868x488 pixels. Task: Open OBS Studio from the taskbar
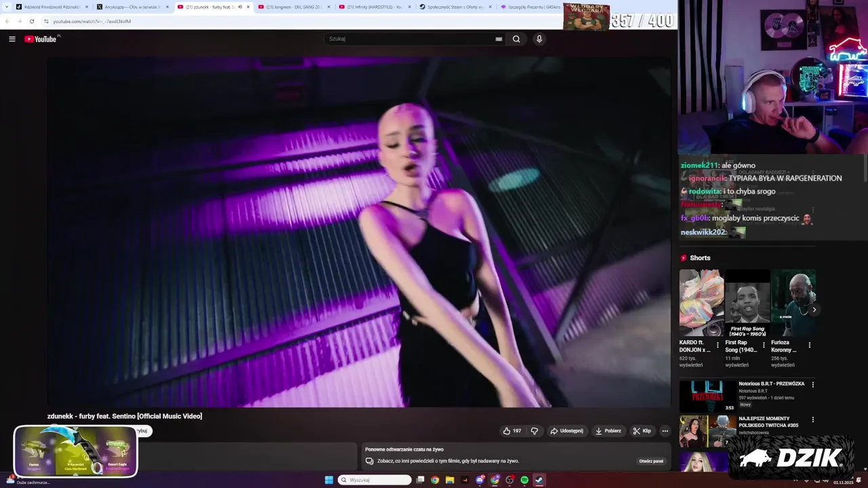coord(509,480)
